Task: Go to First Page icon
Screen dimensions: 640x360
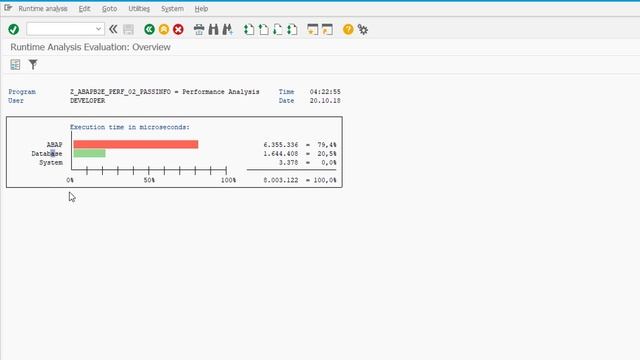Action: [249, 29]
